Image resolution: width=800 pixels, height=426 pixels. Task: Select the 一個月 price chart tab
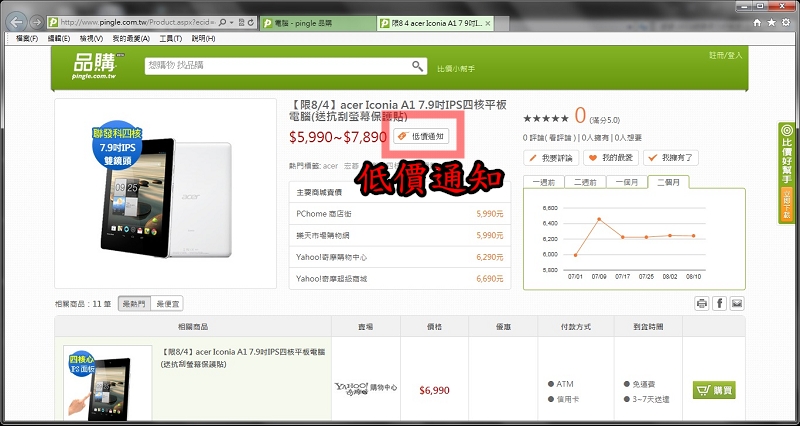[x=627, y=182]
